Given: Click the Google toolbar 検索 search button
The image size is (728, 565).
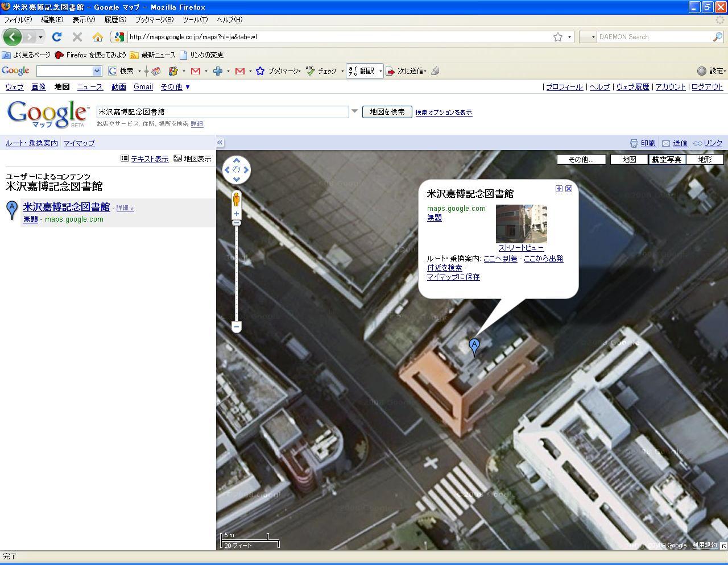Looking at the screenshot, I should (122, 71).
